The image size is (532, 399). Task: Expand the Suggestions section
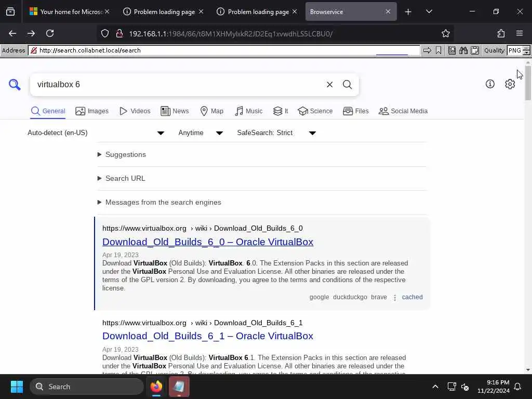click(x=122, y=154)
